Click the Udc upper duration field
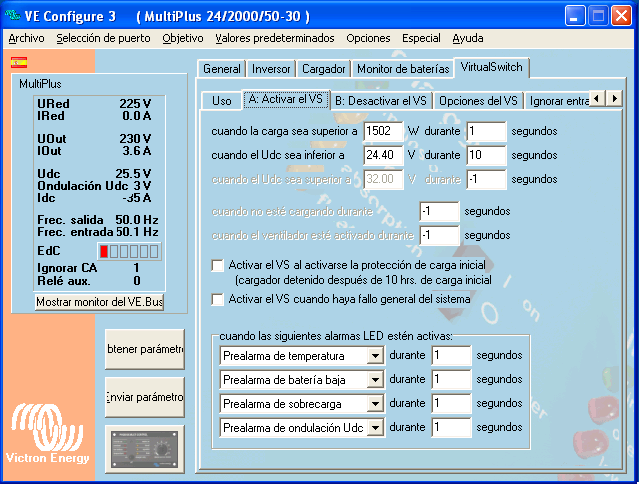The width and height of the screenshot is (639, 484). [486, 179]
